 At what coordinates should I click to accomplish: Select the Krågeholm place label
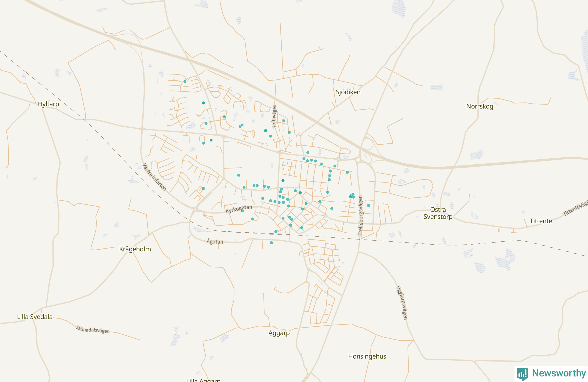point(135,249)
